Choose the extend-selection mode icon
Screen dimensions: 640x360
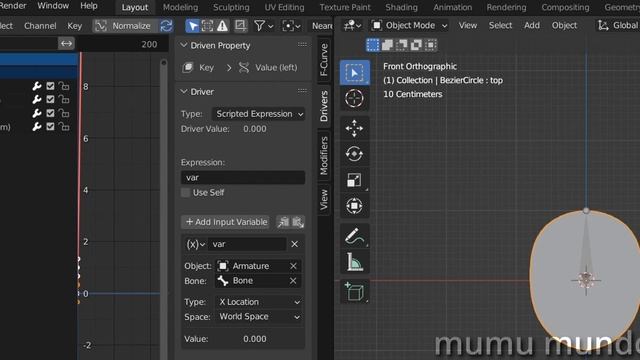pos(387,44)
